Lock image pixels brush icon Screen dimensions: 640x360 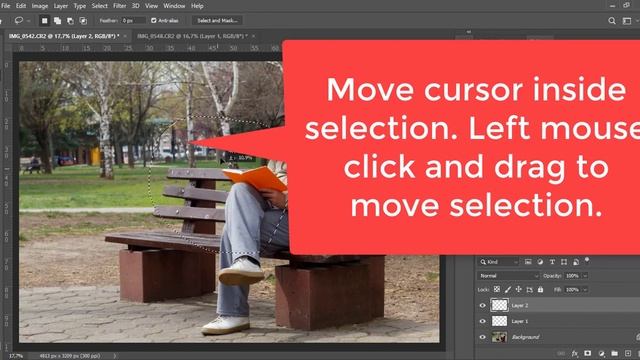pyautogui.click(x=508, y=289)
